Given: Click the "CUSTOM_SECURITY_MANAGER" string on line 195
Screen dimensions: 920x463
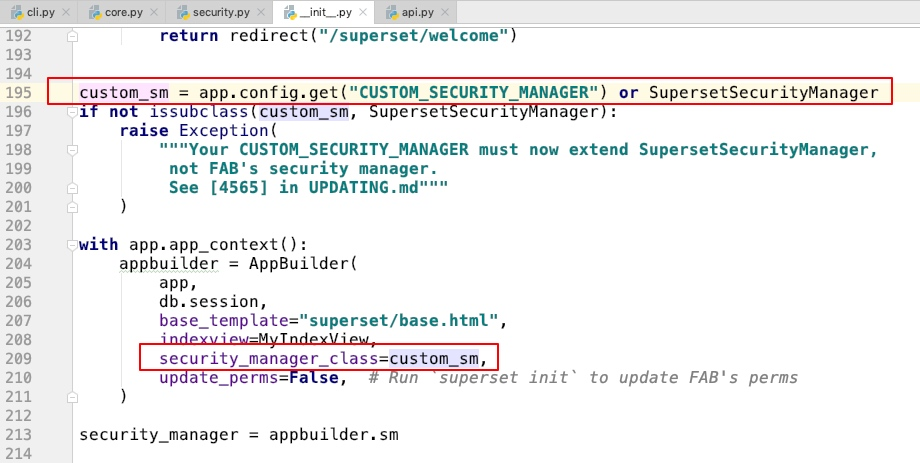Looking at the screenshot, I should click(474, 93).
